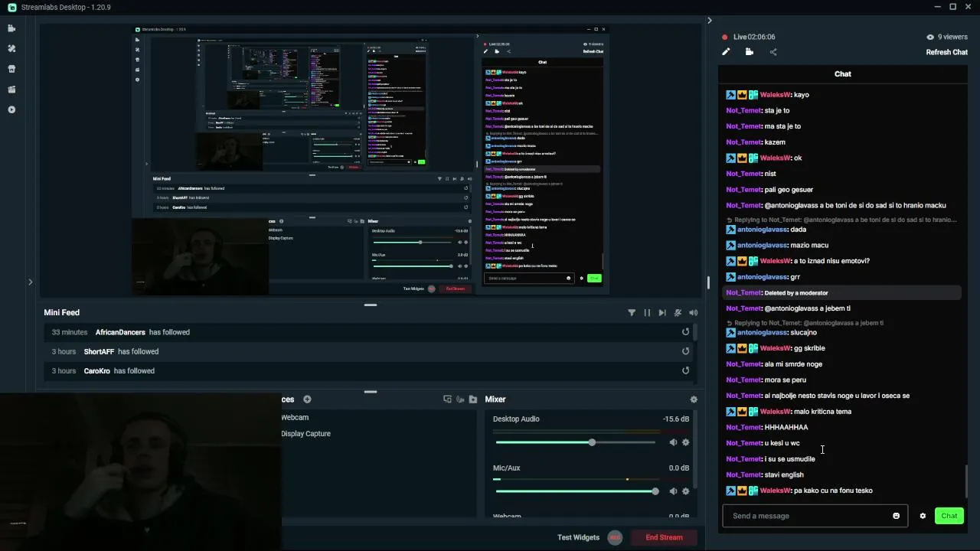
Task: Click the widget source icon in Sources header
Action: [x=460, y=399]
